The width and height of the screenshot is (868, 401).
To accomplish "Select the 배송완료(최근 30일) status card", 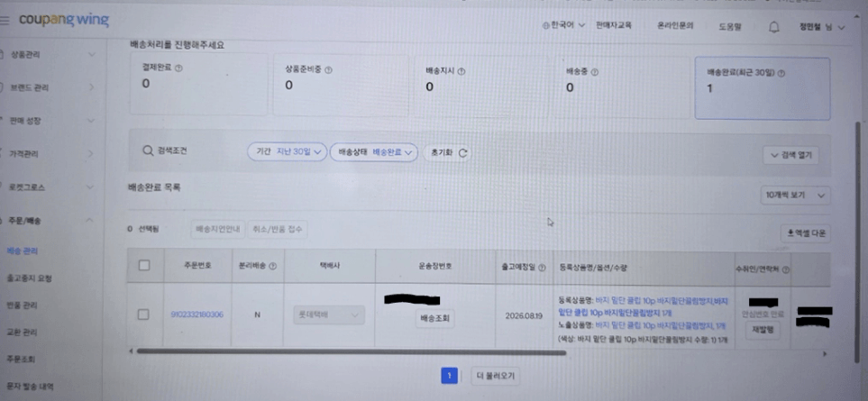I will pyautogui.click(x=763, y=88).
